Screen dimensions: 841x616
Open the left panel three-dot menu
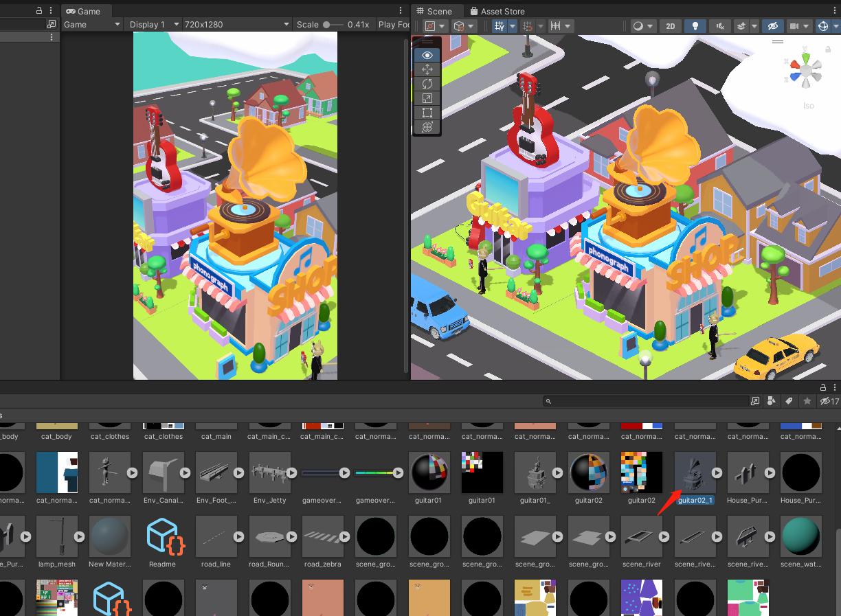click(51, 11)
